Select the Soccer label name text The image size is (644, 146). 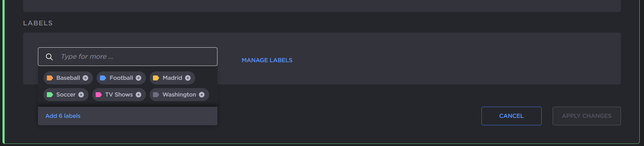click(x=66, y=95)
